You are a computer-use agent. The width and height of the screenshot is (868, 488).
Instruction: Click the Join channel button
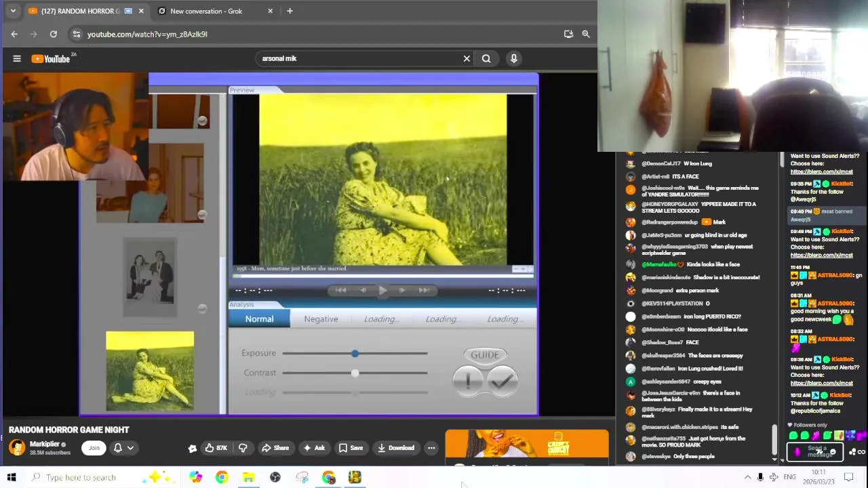[x=94, y=448]
